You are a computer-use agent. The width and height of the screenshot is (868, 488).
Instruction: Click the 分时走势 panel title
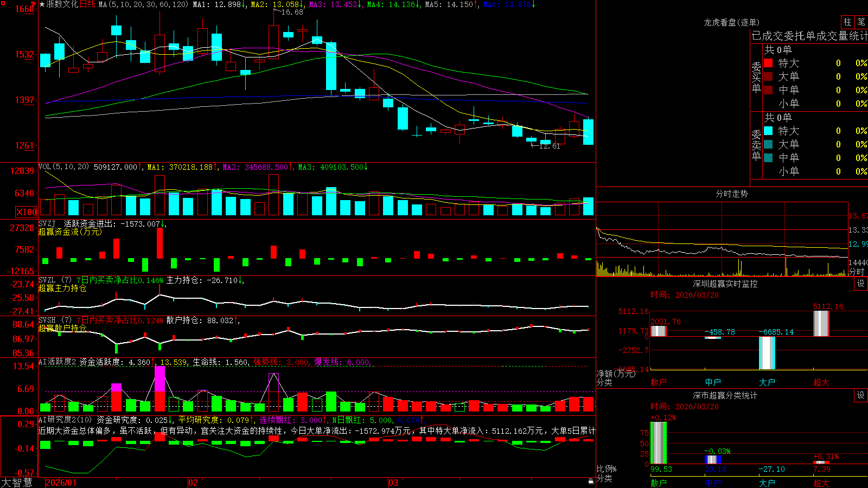(x=731, y=194)
